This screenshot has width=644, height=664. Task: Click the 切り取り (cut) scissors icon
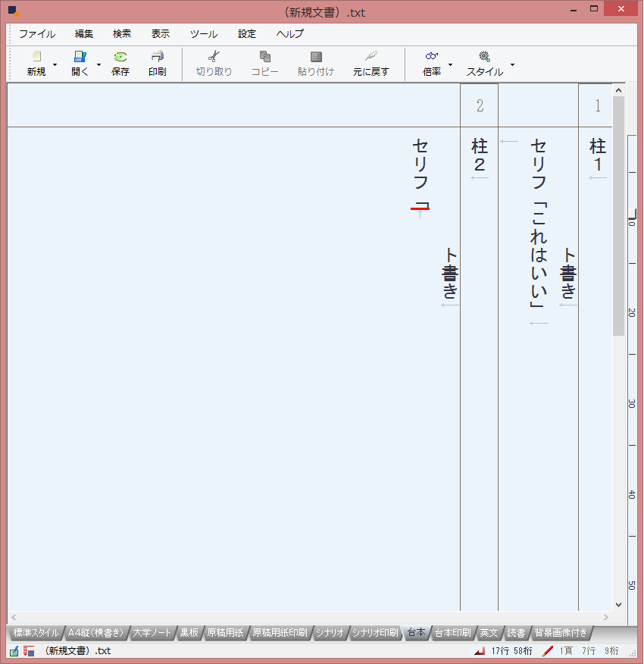pos(214,56)
